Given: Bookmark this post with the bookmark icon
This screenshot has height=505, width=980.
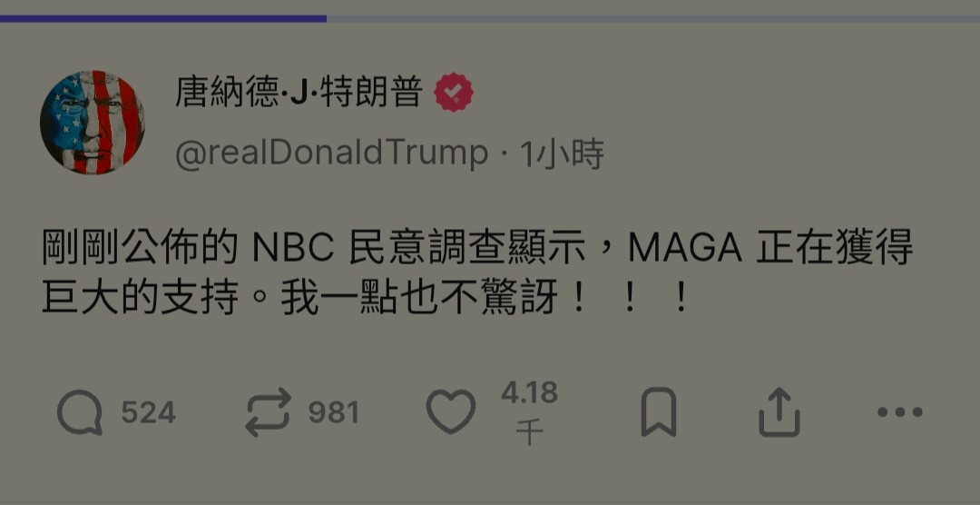Looking at the screenshot, I should [x=659, y=411].
